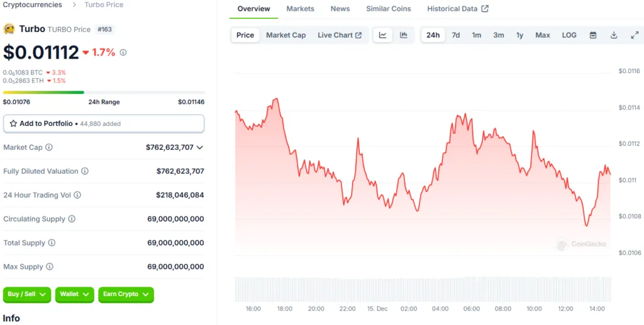The height and width of the screenshot is (325, 644).
Task: Select the 7d time range
Action: [456, 35]
